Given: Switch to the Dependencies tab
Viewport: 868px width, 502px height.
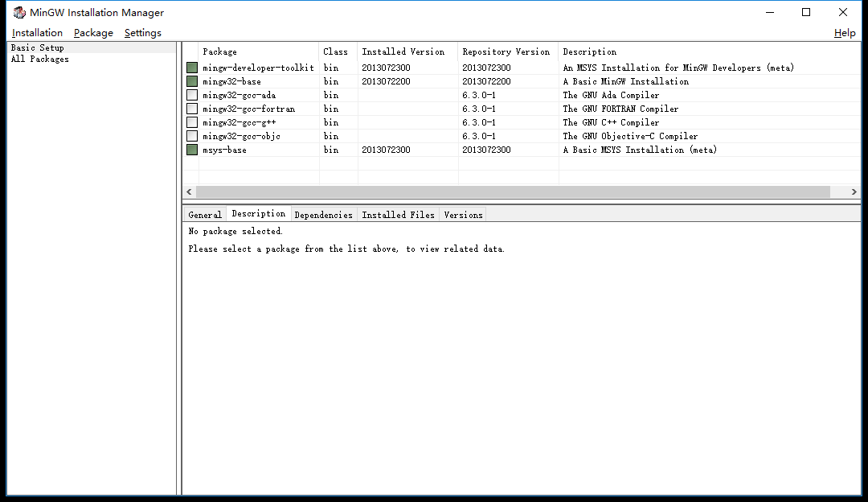Looking at the screenshot, I should [323, 214].
